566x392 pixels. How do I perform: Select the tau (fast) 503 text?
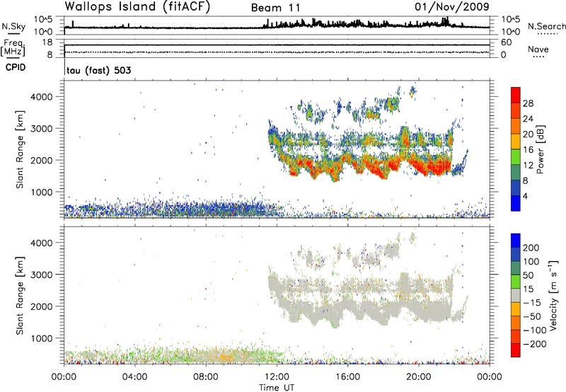(99, 70)
